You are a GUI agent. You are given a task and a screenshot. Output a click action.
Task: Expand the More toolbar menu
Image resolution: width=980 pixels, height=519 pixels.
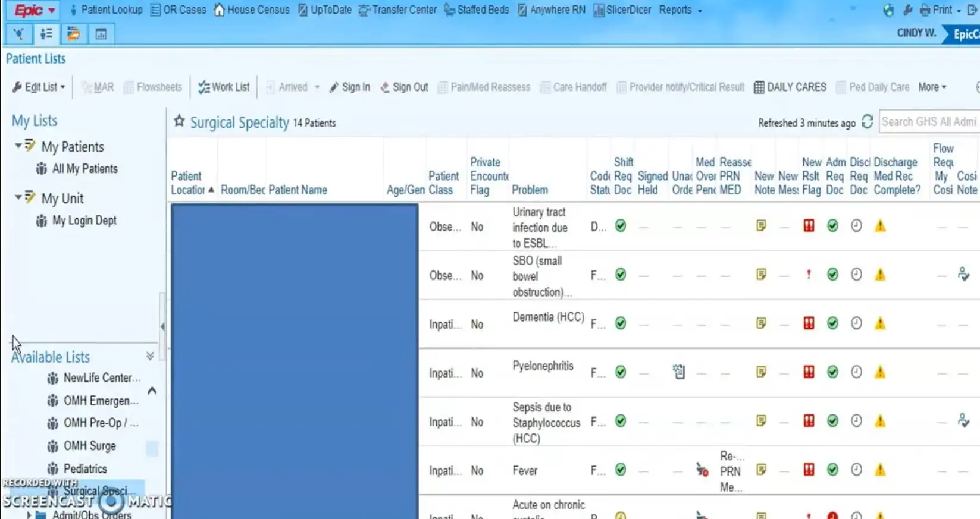pos(932,87)
